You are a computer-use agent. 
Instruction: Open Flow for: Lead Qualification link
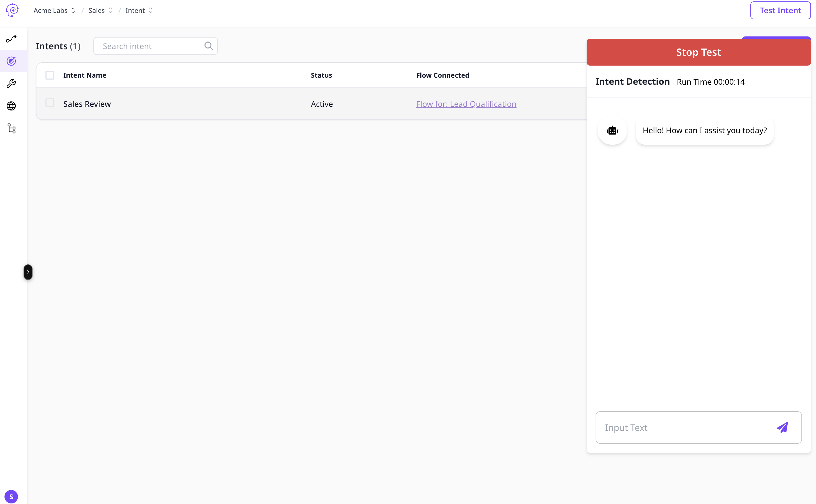466,104
